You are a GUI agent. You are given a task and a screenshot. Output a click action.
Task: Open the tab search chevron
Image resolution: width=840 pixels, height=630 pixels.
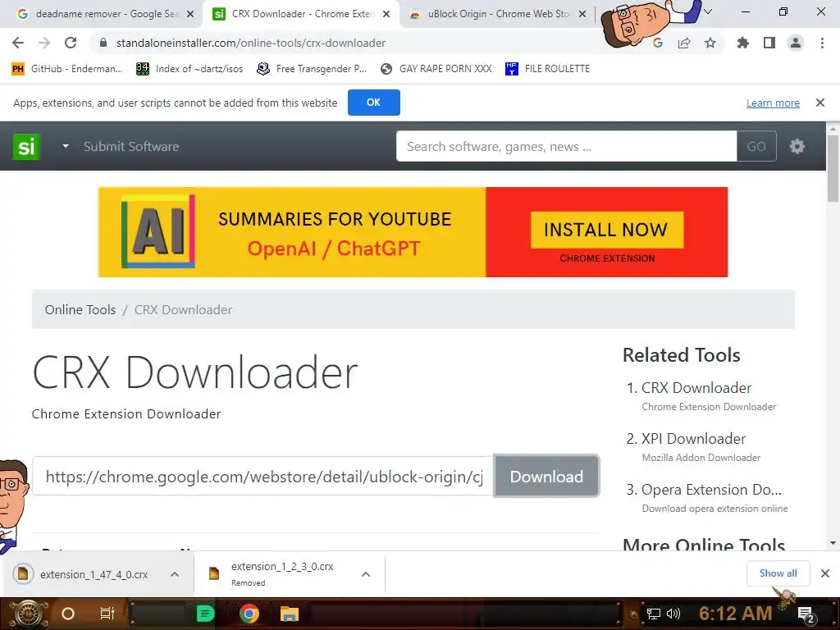708,11
